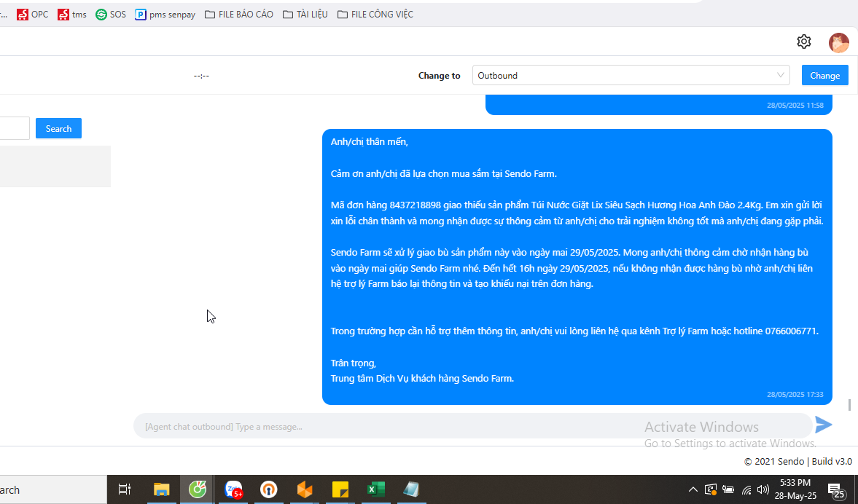Open the OPC bookmark
The width and height of the screenshot is (858, 504).
pos(33,15)
